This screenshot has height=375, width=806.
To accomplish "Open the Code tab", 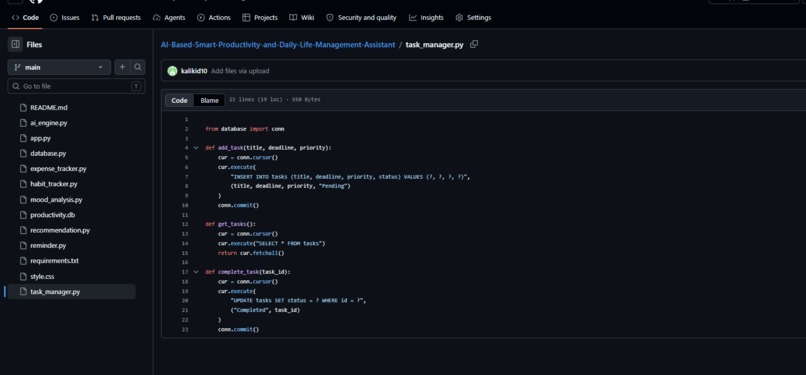I will [25, 17].
